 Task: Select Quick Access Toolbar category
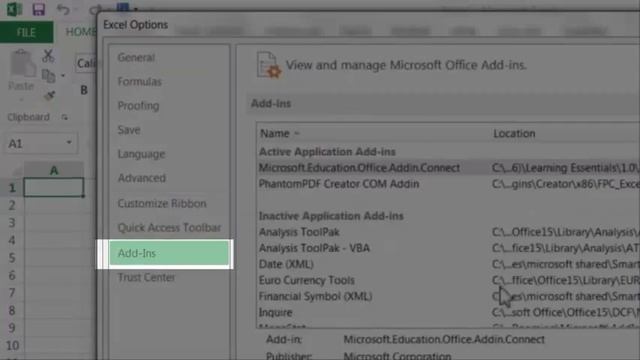tap(169, 227)
